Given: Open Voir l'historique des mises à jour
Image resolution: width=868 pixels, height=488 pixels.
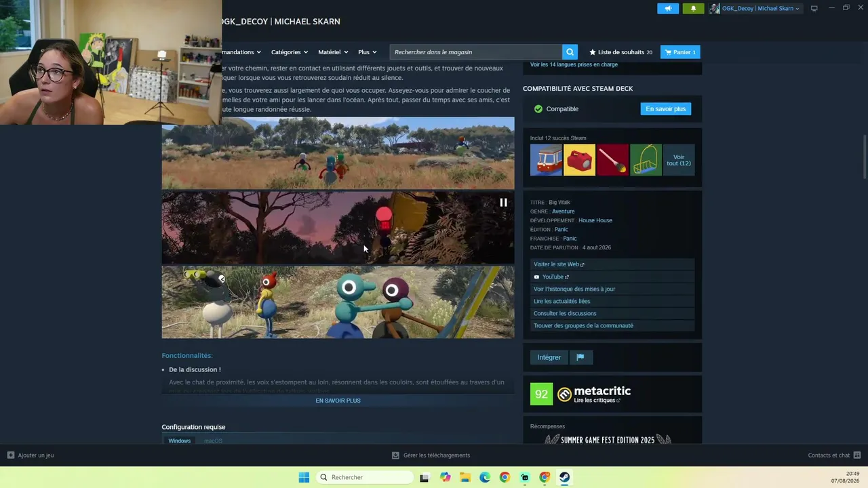Looking at the screenshot, I should 574,289.
